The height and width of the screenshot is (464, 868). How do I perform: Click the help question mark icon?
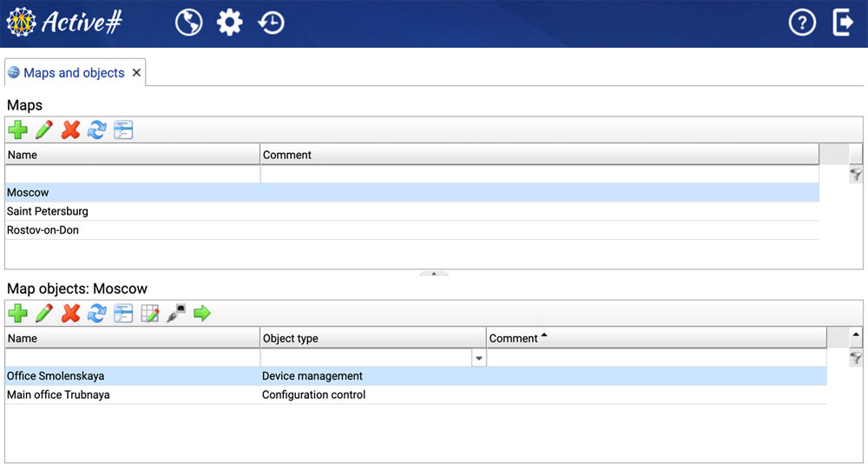coord(801,23)
